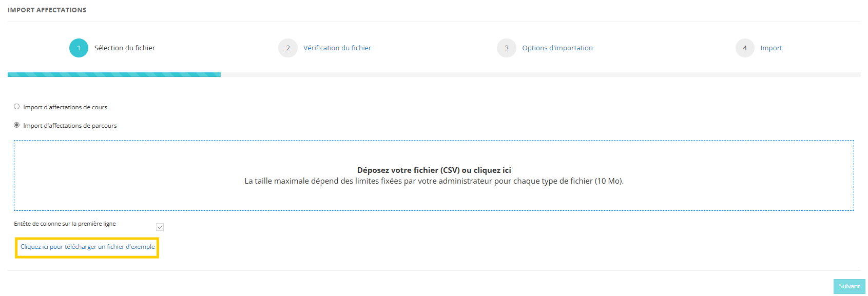Click 'Déposez votre fichier (CSV)' drop zone text

434,170
